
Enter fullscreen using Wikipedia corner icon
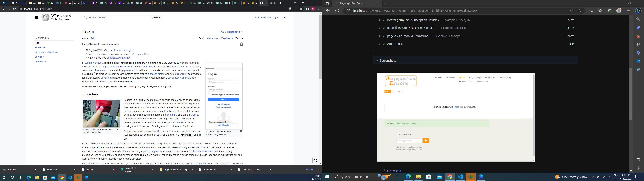click(315, 161)
